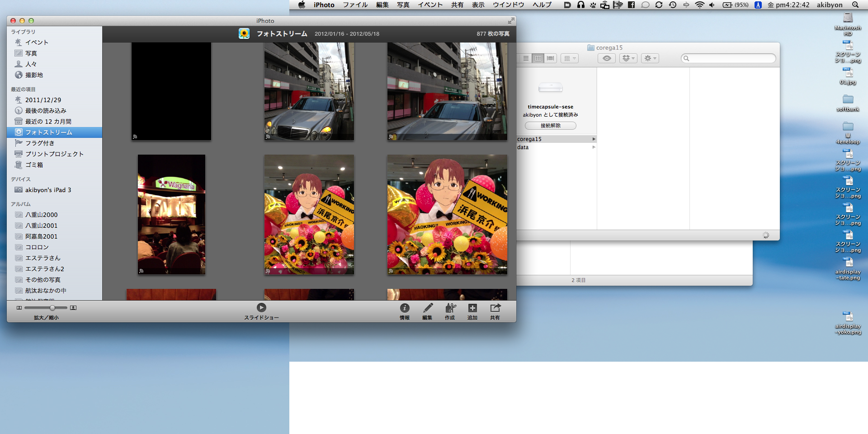Click the 接続解除 disconnect button
Screen dimensions: 868x434
(550, 126)
